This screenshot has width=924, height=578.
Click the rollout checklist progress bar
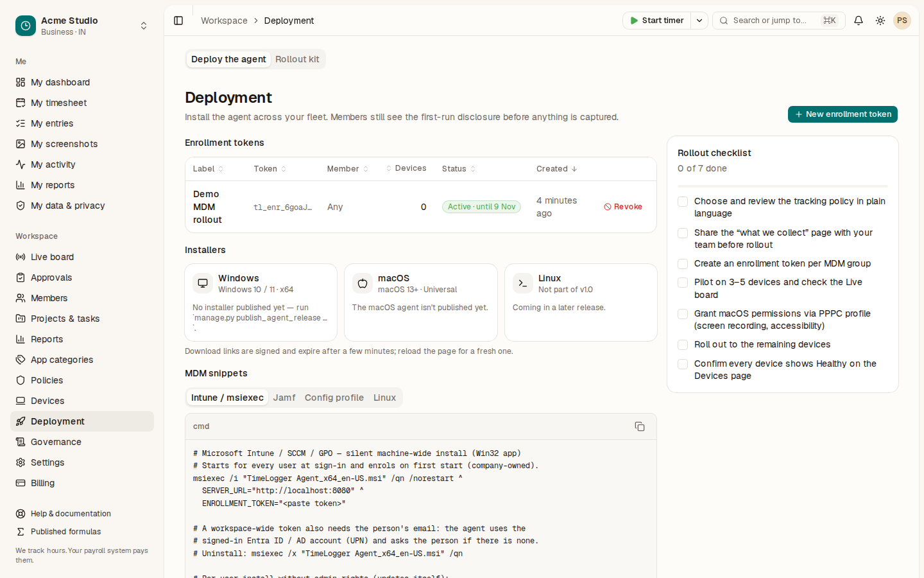[783, 186]
